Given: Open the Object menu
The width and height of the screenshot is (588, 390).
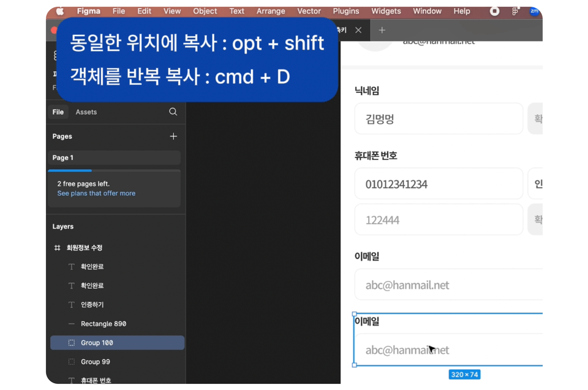Looking at the screenshot, I should (205, 11).
